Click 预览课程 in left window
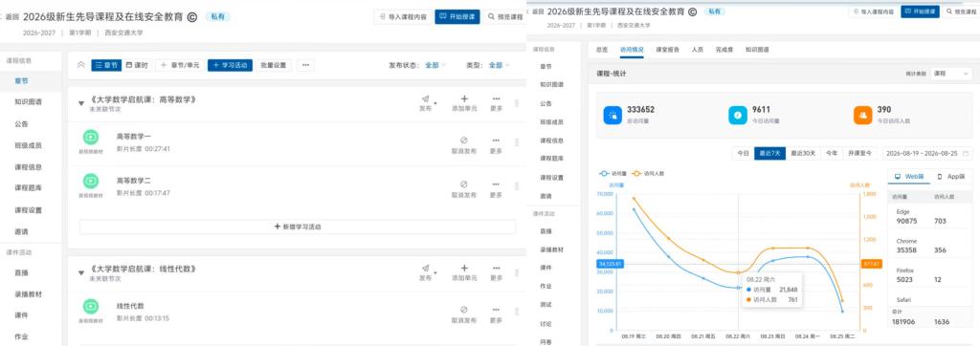This screenshot has width=980, height=346. click(x=505, y=17)
